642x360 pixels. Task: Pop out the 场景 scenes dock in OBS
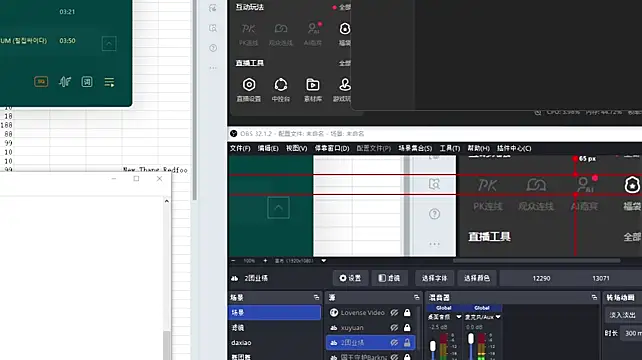point(316,297)
